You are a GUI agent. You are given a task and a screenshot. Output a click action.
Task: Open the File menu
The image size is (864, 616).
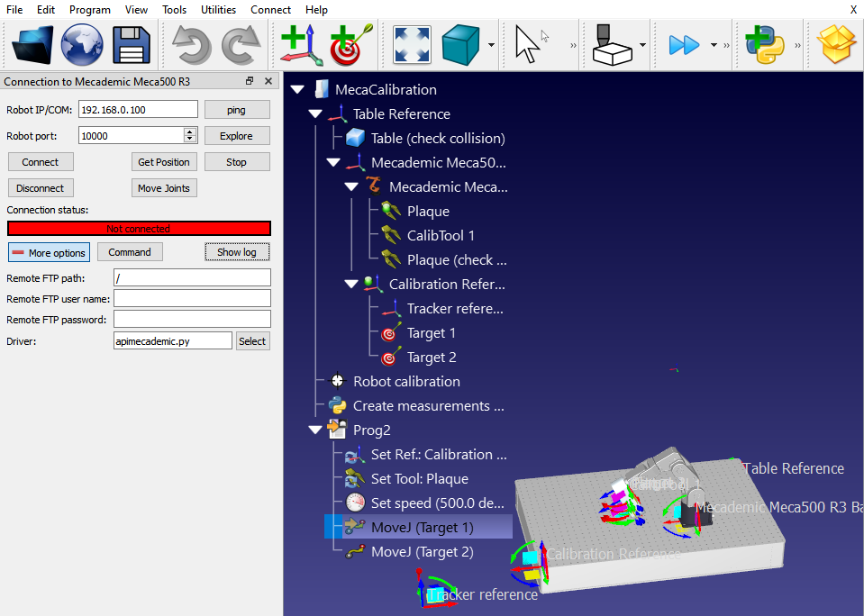(x=14, y=10)
